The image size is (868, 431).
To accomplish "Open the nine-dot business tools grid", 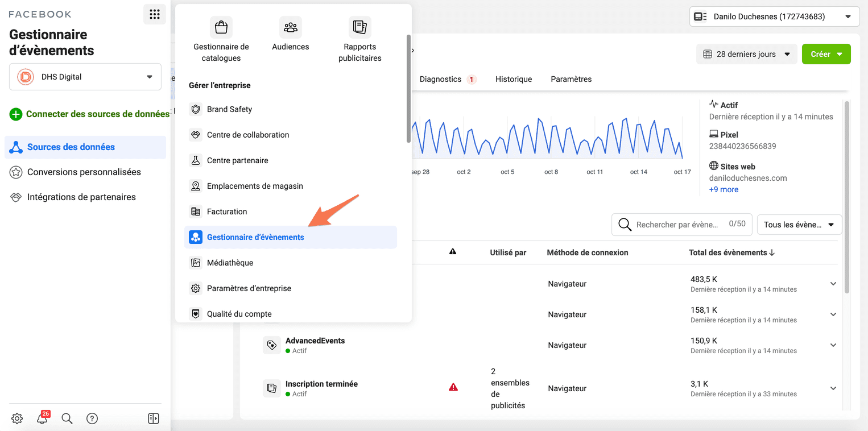I will point(154,15).
